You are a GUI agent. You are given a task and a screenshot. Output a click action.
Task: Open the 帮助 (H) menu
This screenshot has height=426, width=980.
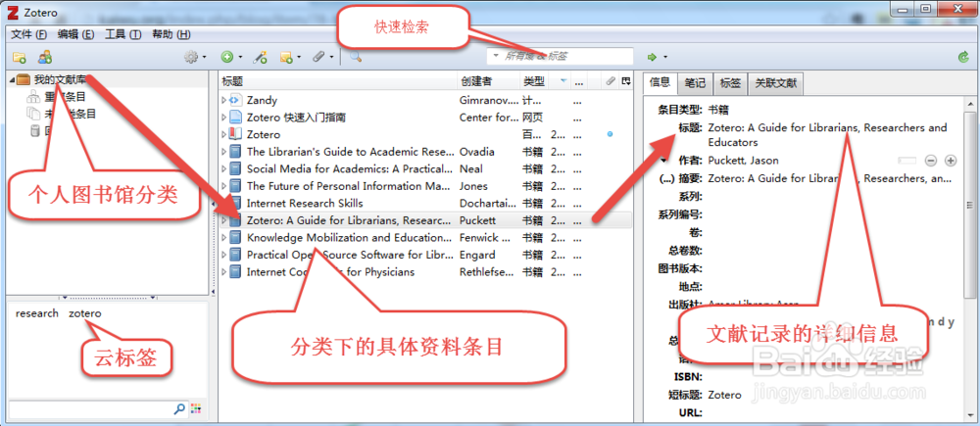(x=171, y=34)
